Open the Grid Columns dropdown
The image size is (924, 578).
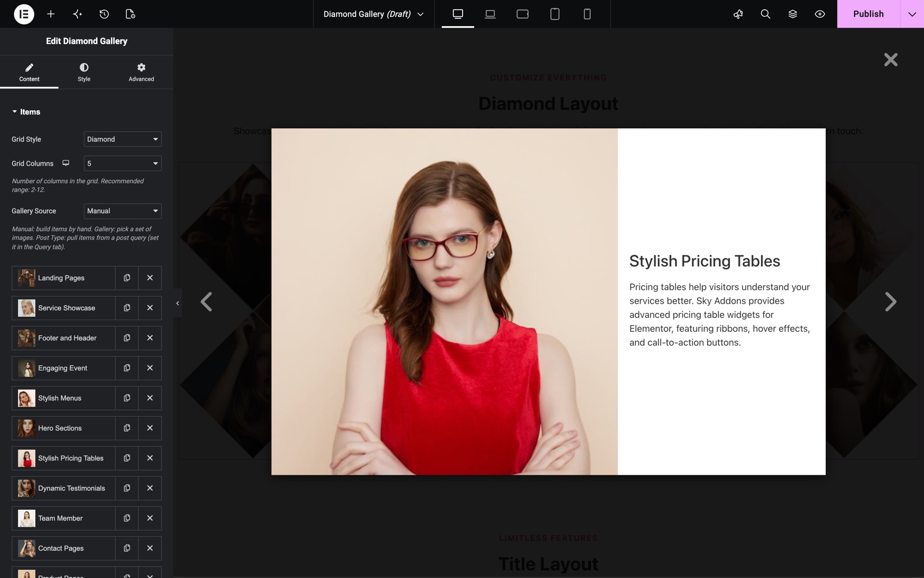(122, 164)
